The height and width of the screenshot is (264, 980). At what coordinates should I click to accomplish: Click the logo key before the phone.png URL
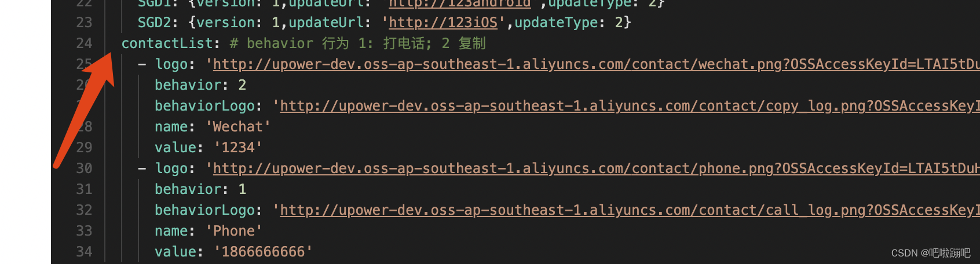point(171,168)
